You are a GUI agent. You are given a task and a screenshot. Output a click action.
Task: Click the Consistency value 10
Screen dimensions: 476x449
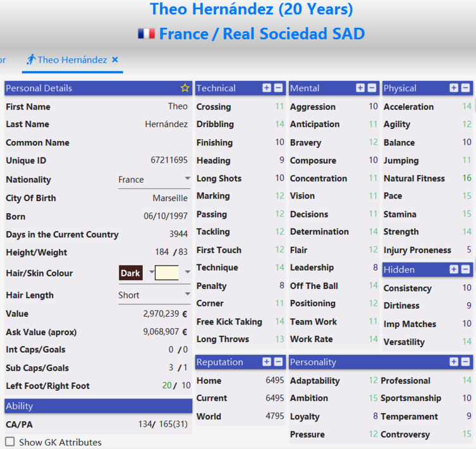(x=467, y=288)
